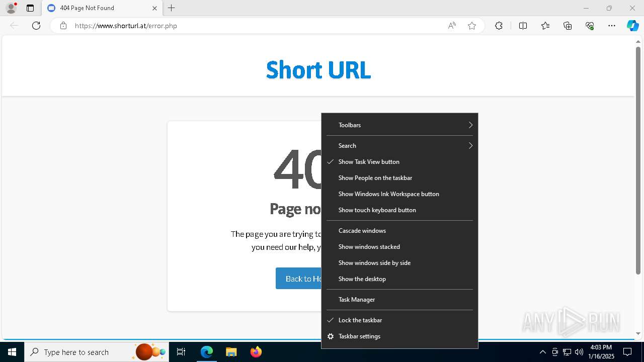Click the network tray icon
Image resolution: width=644 pixels, height=362 pixels.
[x=567, y=352]
